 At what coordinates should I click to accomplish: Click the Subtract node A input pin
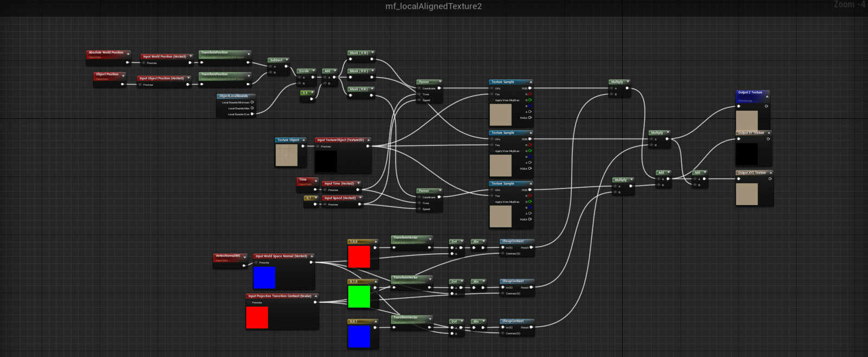click(x=270, y=66)
